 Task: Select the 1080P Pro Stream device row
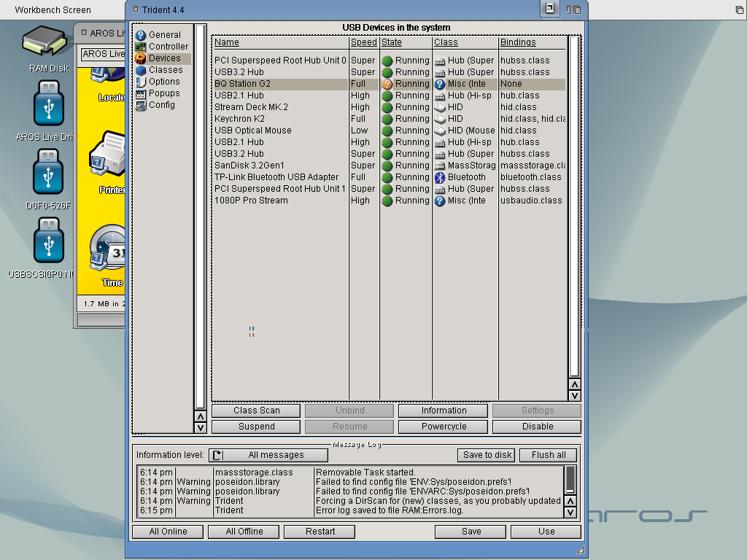[x=389, y=201]
